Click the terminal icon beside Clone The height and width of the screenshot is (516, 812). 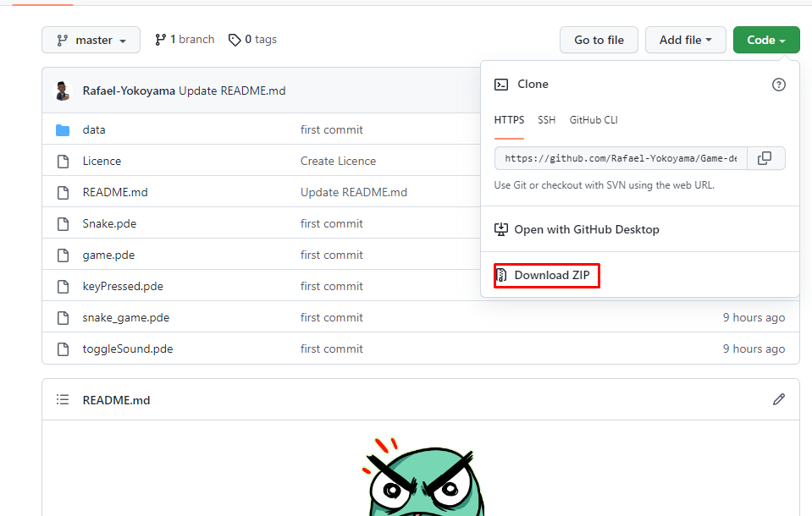pyautogui.click(x=501, y=85)
